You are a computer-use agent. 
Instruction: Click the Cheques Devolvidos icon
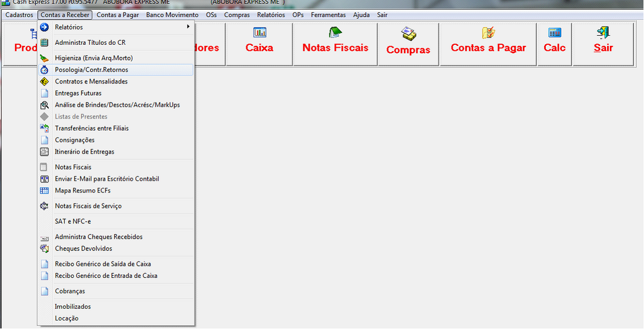click(x=44, y=248)
